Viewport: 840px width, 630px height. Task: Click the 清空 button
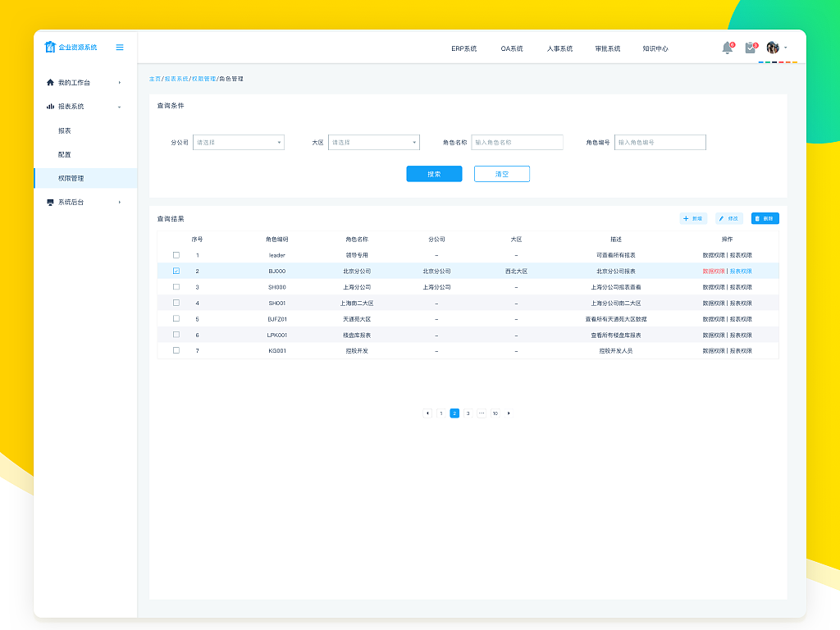tap(502, 174)
